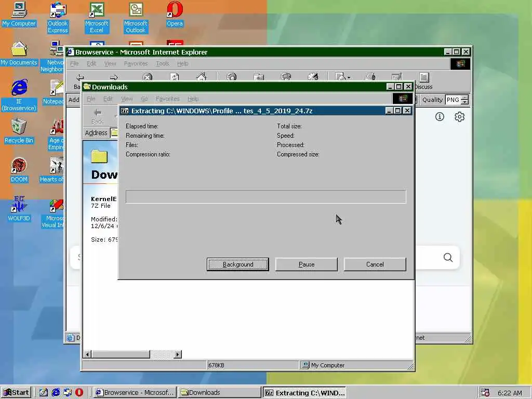The width and height of the screenshot is (532, 399).
Task: Click the system tray scheduler icon
Action: tap(485, 393)
